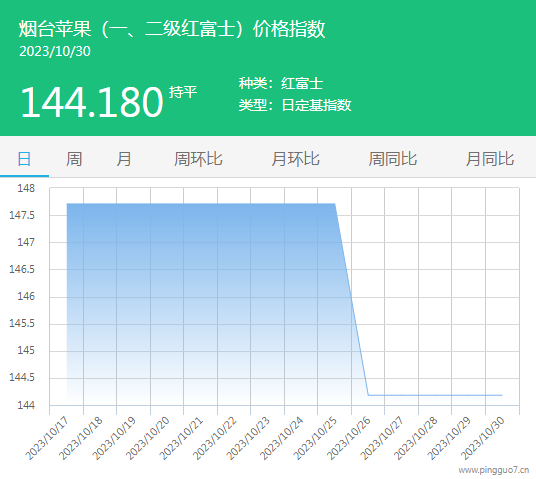
Task: Click the 144.180 index value
Action: [x=92, y=102]
